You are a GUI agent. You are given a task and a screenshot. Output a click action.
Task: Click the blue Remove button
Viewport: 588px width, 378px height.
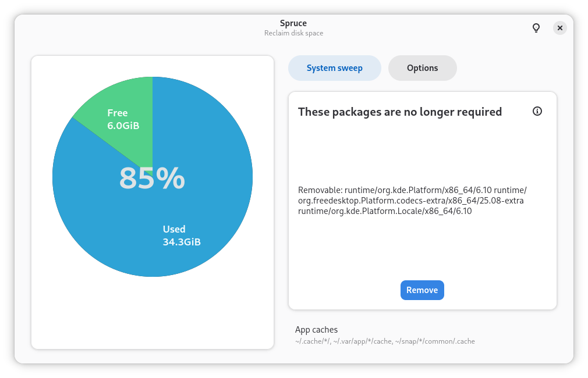click(x=422, y=290)
